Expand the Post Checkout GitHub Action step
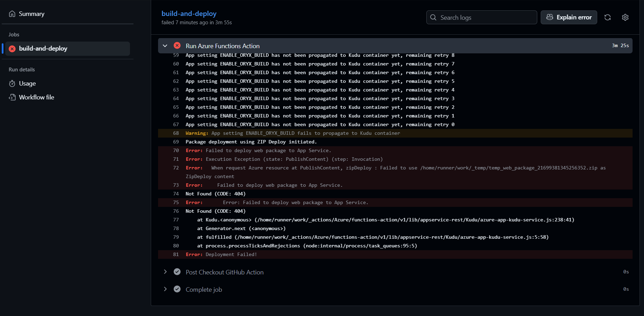The height and width of the screenshot is (316, 644). click(165, 272)
